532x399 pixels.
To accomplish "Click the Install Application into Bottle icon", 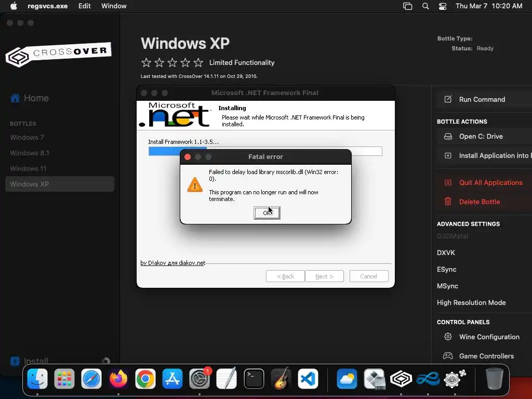I will (448, 156).
